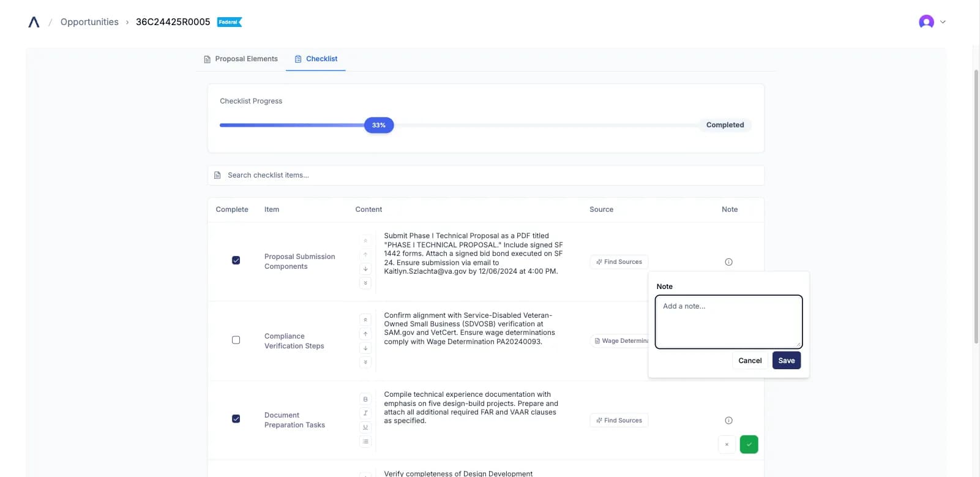Open note icon for Proposal Submission Components
The height and width of the screenshot is (477, 980).
[728, 262]
